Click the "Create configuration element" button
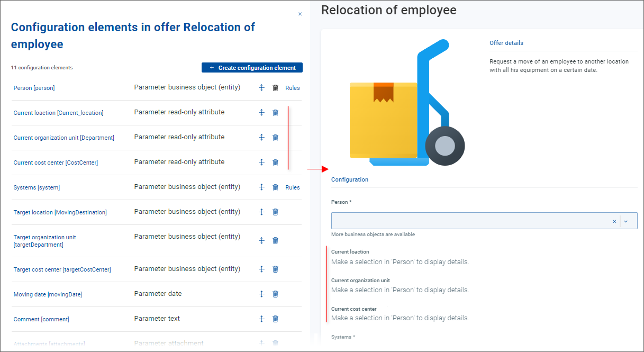This screenshot has height=352, width=644. pos(252,67)
